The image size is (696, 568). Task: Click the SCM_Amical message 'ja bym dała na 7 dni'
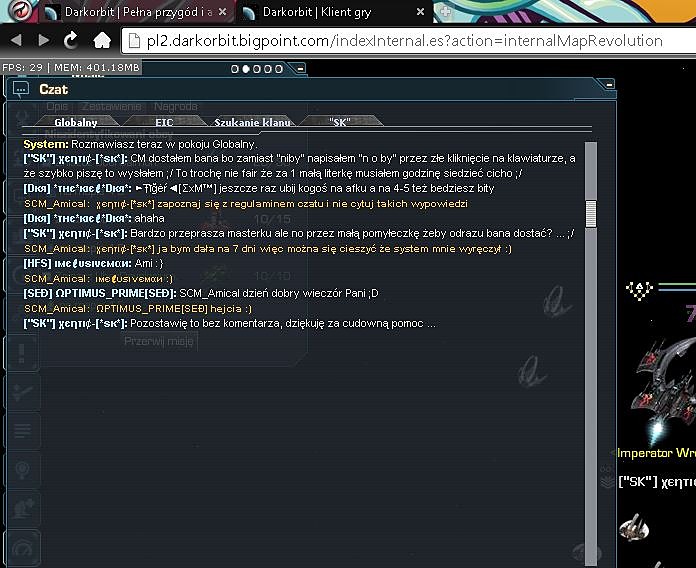[x=268, y=248]
